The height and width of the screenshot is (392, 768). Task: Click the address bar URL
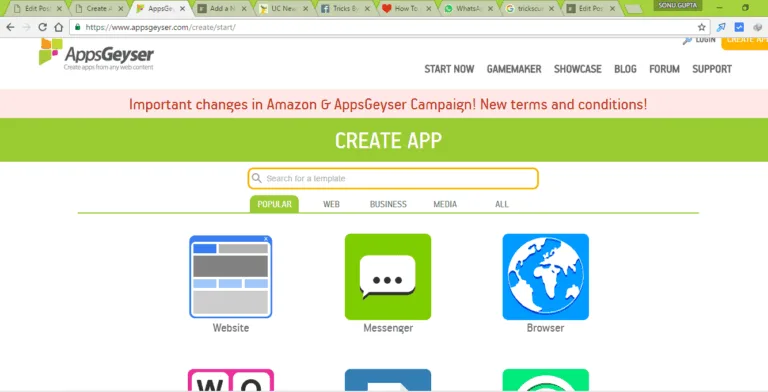[160, 27]
